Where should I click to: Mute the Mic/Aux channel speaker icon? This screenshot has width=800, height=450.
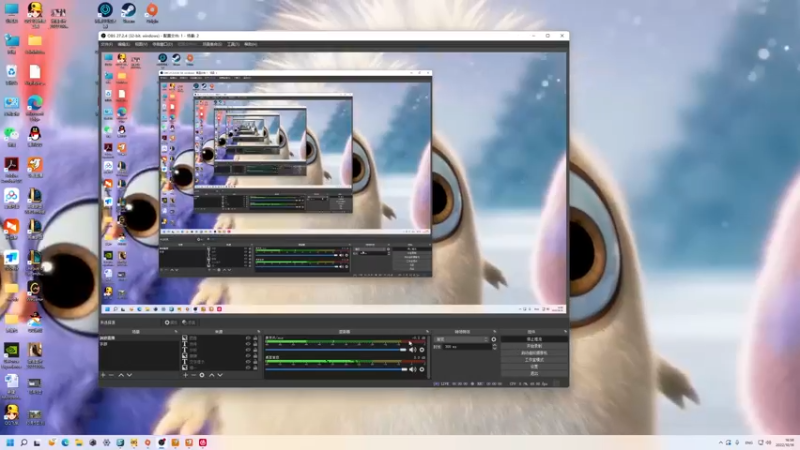pyautogui.click(x=412, y=349)
